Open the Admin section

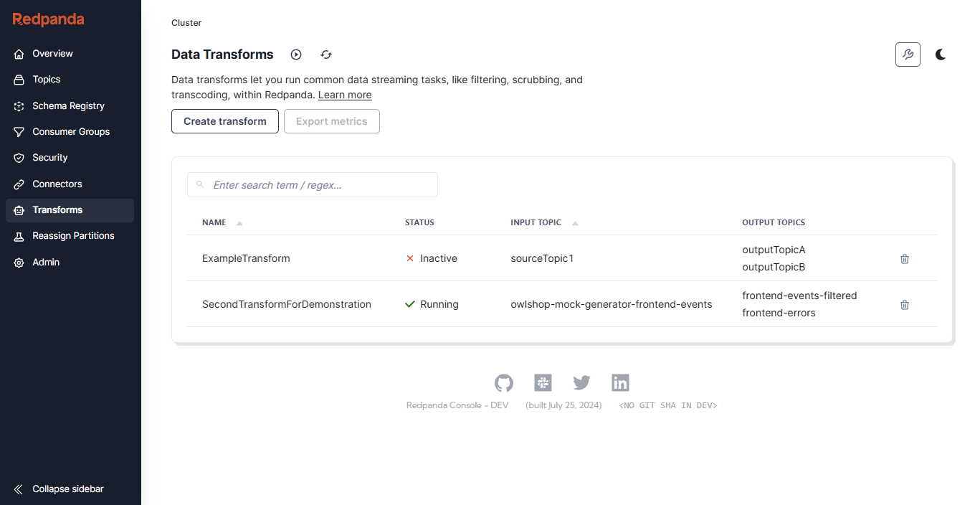pos(44,262)
